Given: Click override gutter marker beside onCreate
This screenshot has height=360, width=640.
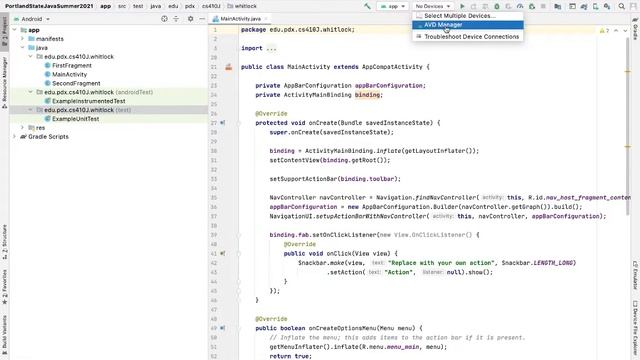Looking at the screenshot, I should [x=222, y=122].
